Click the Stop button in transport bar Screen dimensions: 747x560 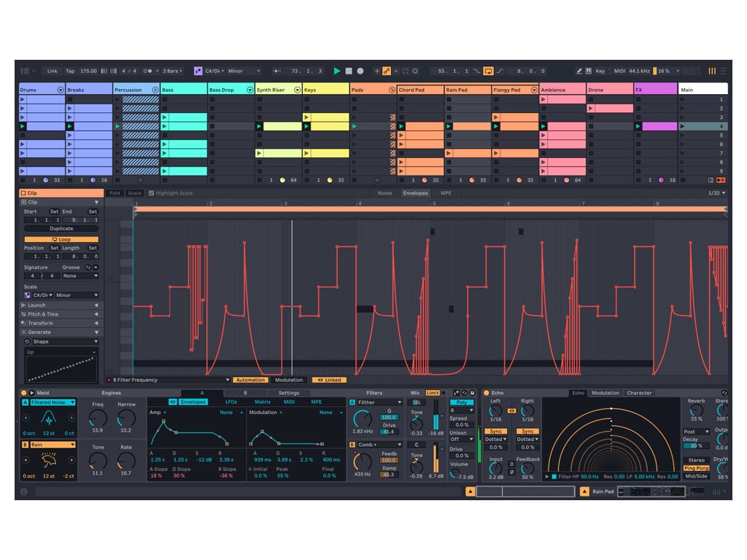349,71
